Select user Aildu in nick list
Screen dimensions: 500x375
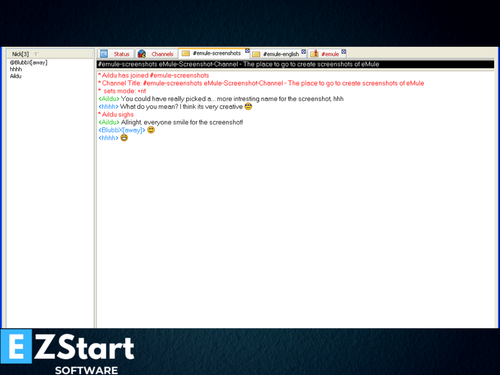(x=16, y=76)
